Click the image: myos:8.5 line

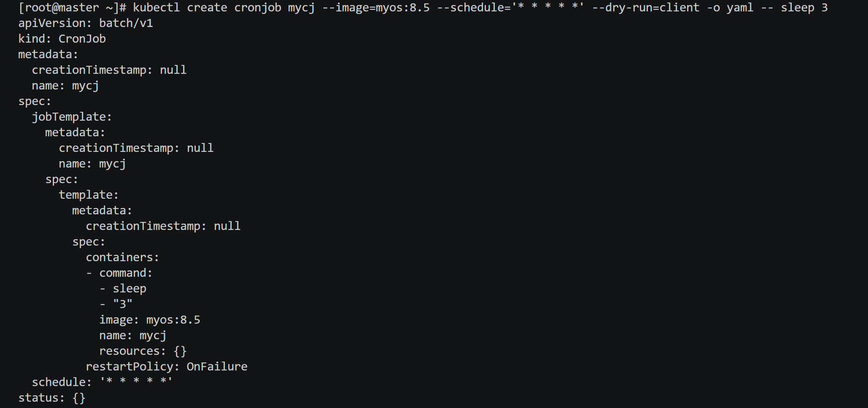150,320
